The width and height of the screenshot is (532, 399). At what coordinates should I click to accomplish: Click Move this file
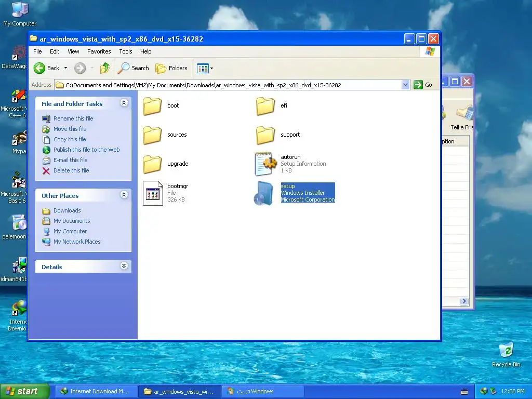tap(70, 129)
